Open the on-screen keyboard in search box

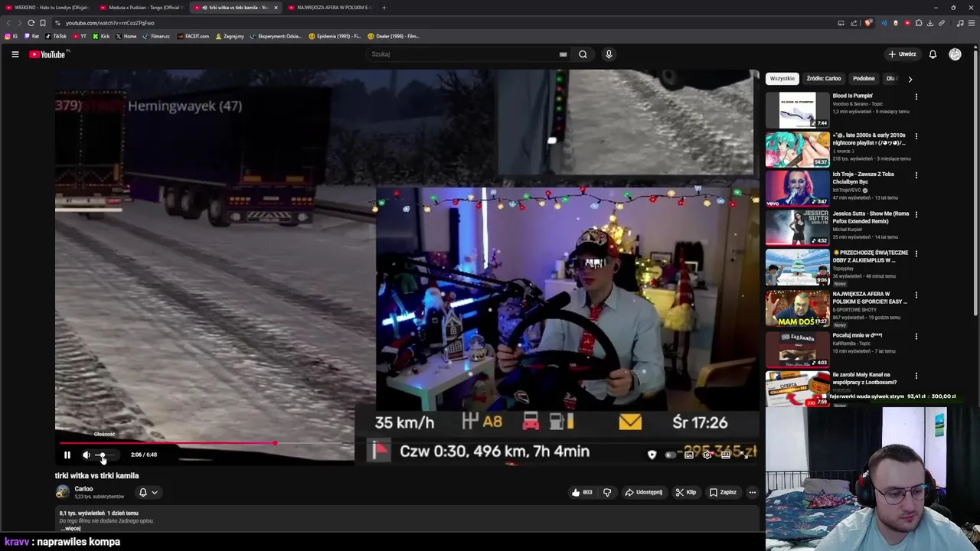point(563,54)
